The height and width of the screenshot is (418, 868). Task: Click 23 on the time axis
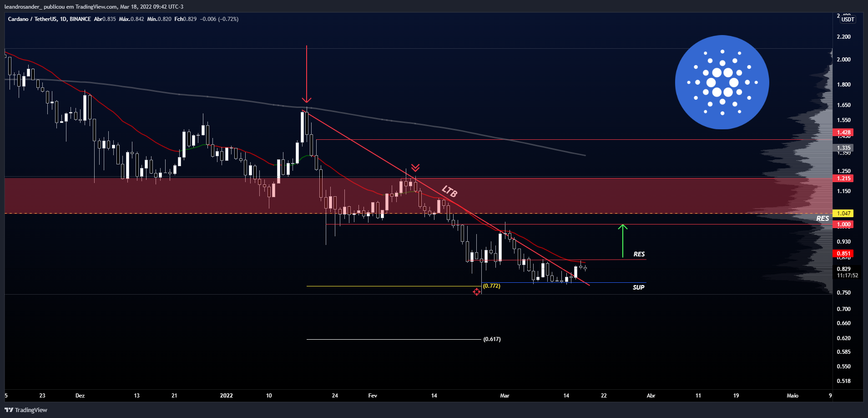click(42, 396)
